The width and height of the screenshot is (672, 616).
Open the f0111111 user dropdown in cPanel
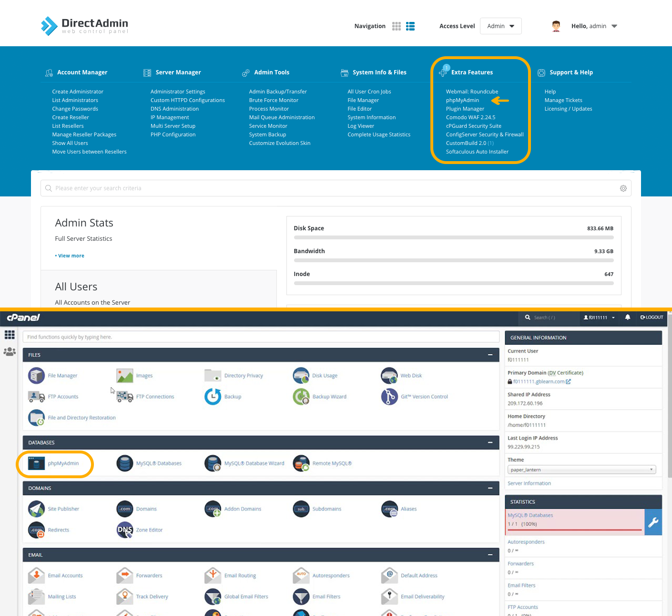tap(599, 318)
